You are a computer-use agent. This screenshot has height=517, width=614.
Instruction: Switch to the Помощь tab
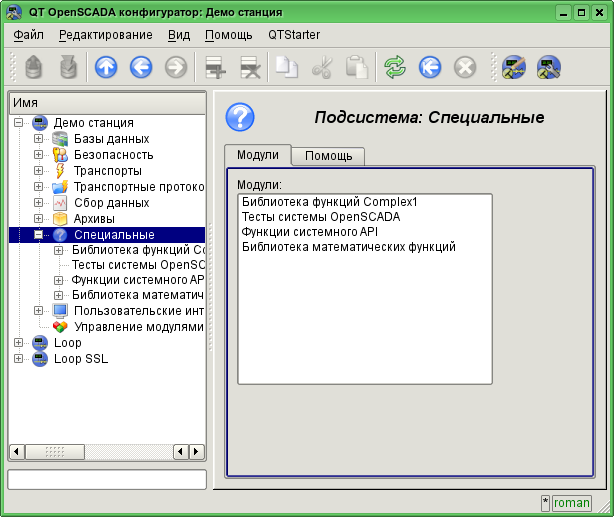tap(329, 156)
